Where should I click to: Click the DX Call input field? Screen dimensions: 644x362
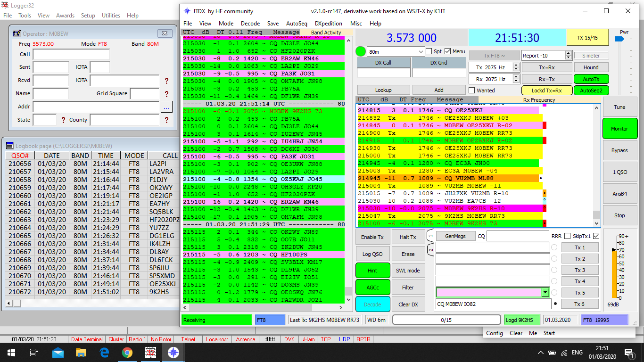[x=383, y=73]
